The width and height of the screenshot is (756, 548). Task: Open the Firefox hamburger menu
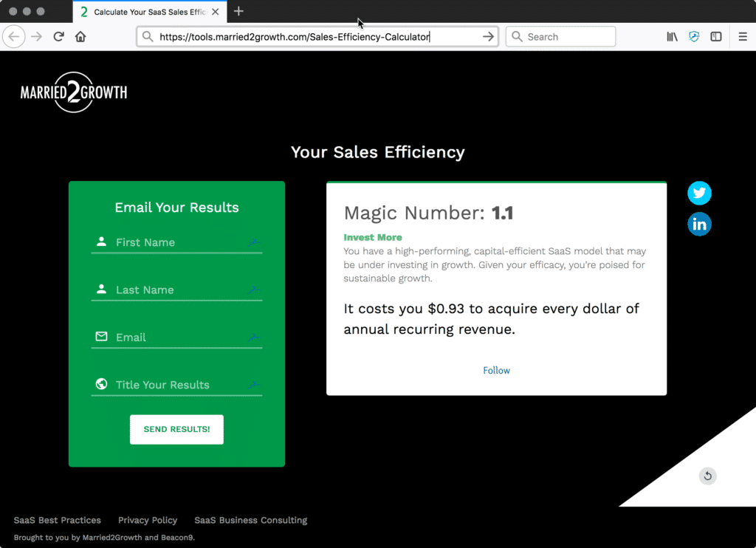tap(743, 36)
